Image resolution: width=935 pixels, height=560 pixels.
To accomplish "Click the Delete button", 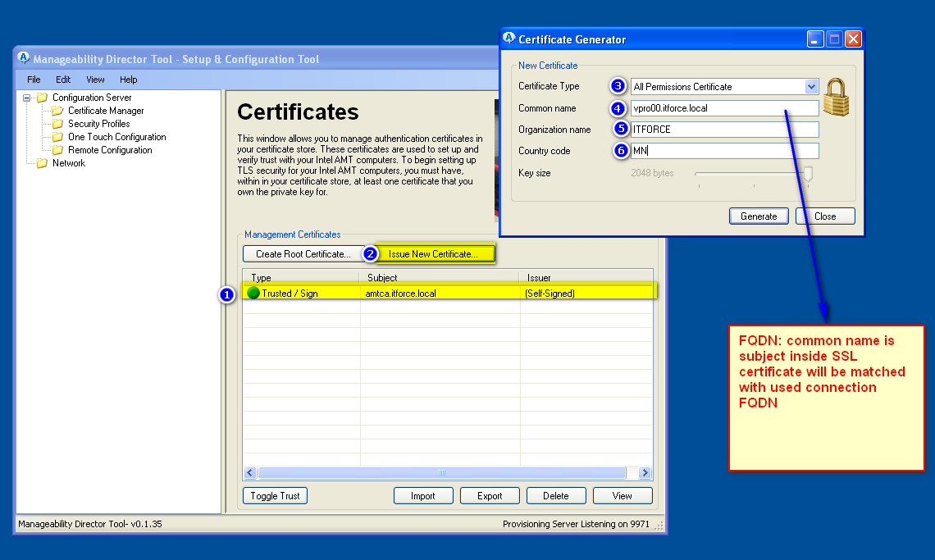I will pos(556,495).
